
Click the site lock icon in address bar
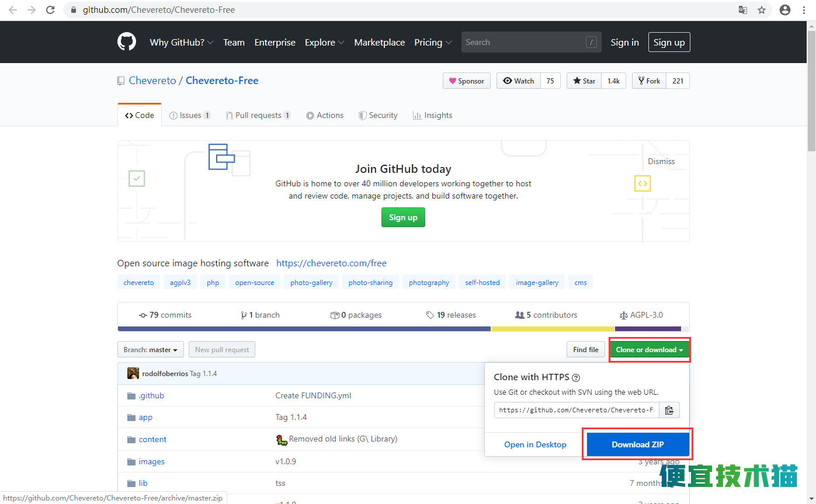click(73, 10)
